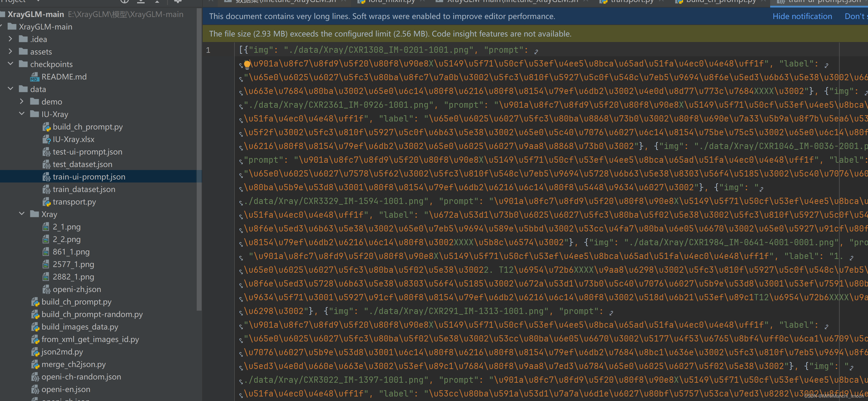The image size is (868, 401).
Task: Open README.md Markdown file
Action: [x=64, y=77]
